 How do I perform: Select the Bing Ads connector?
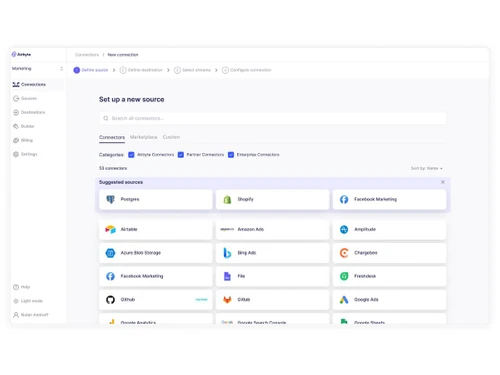(x=273, y=253)
